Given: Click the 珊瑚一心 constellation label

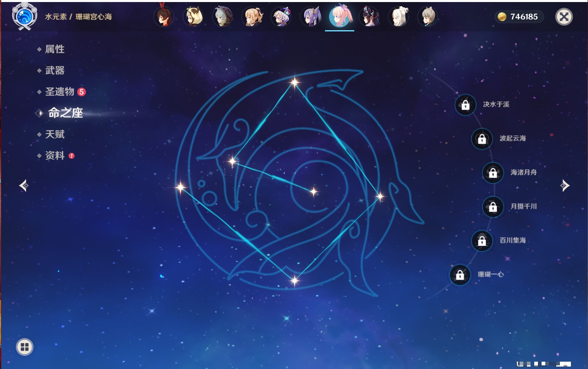Looking at the screenshot, I should [x=491, y=274].
